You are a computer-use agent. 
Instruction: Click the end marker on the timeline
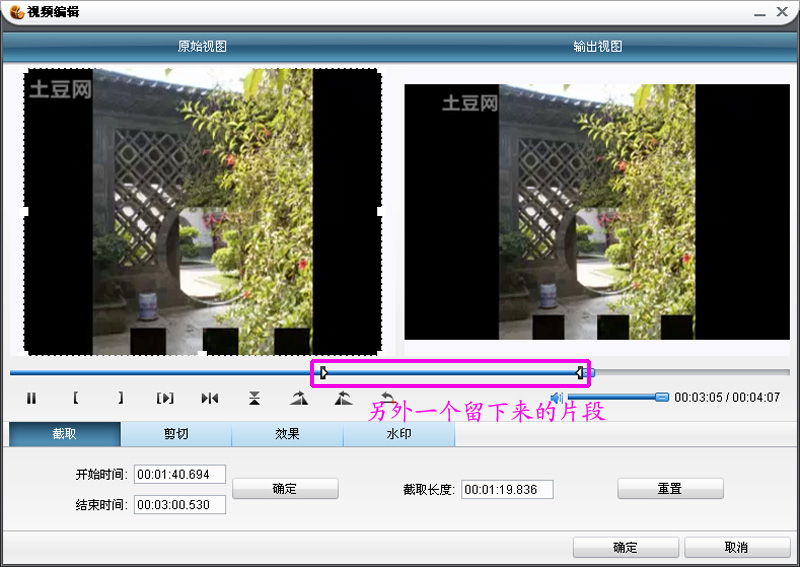[580, 373]
